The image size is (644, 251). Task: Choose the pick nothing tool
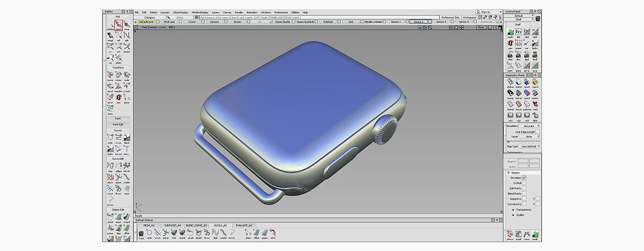[x=110, y=24]
